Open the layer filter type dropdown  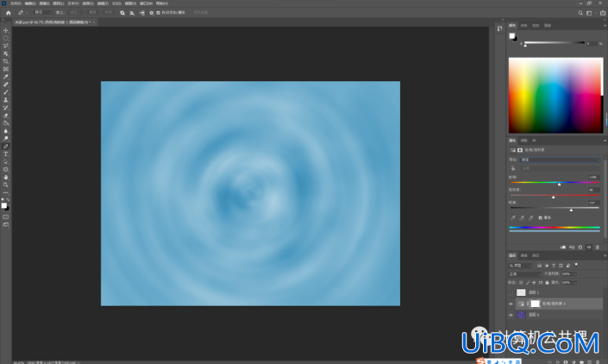520,266
